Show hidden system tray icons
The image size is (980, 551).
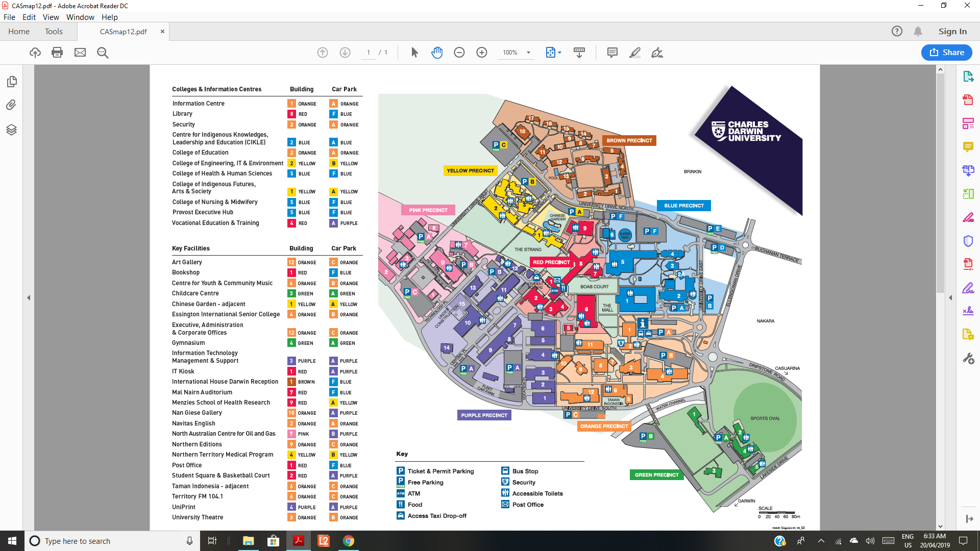[821, 541]
